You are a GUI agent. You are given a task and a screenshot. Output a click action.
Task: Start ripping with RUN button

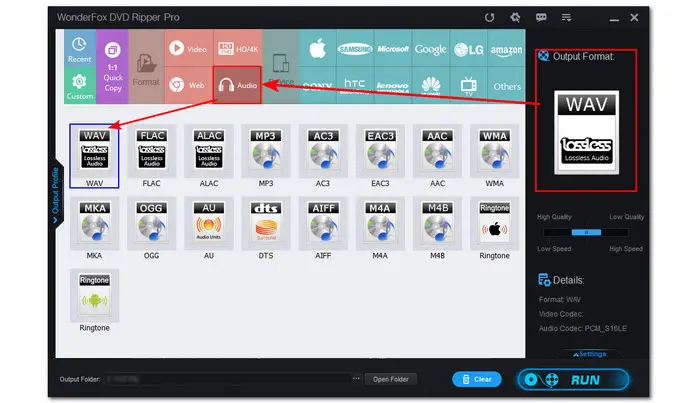(574, 380)
